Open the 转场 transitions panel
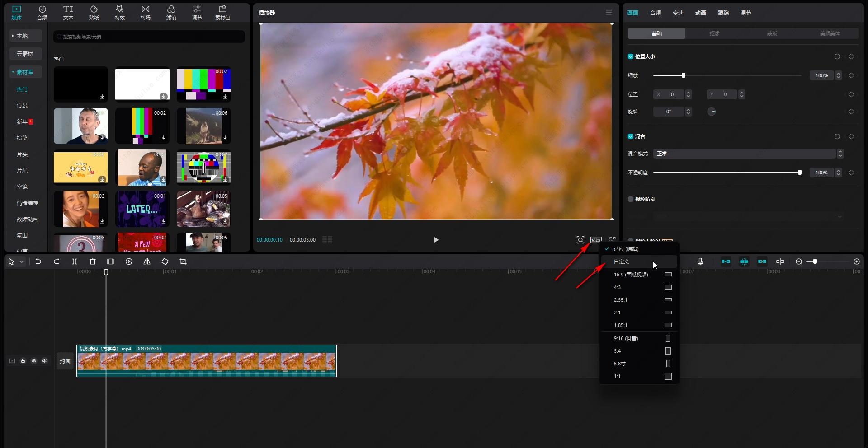 click(145, 13)
